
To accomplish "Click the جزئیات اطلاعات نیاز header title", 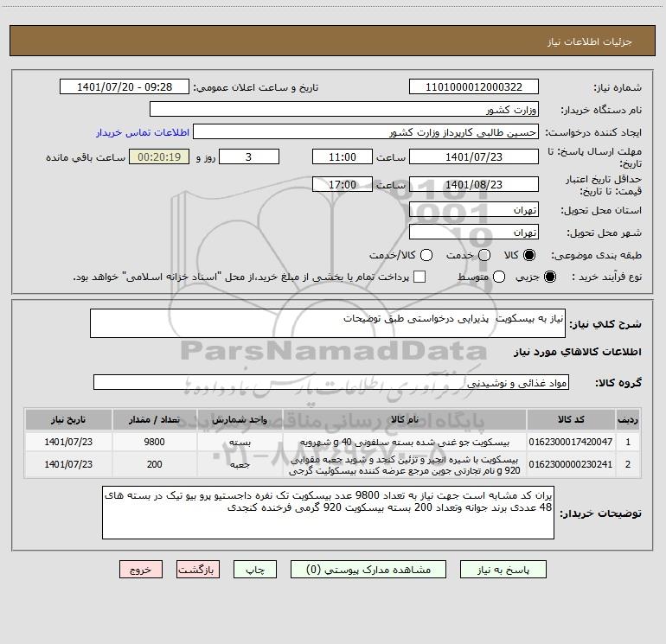I will pyautogui.click(x=589, y=41).
